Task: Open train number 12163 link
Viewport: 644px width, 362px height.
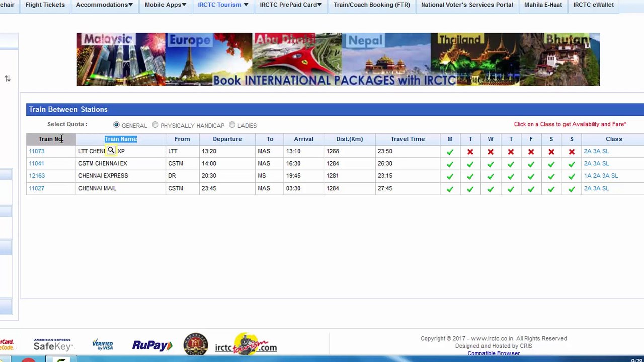Action: [37, 176]
